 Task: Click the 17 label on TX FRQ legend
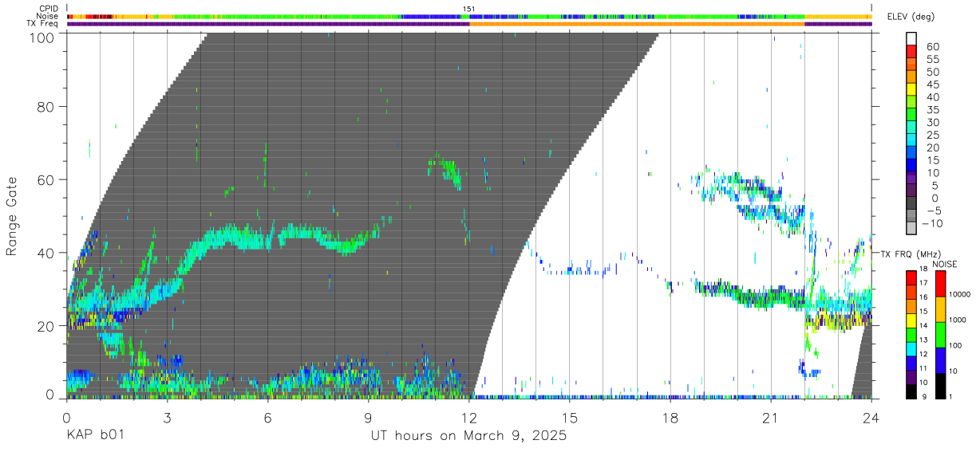pos(923,283)
